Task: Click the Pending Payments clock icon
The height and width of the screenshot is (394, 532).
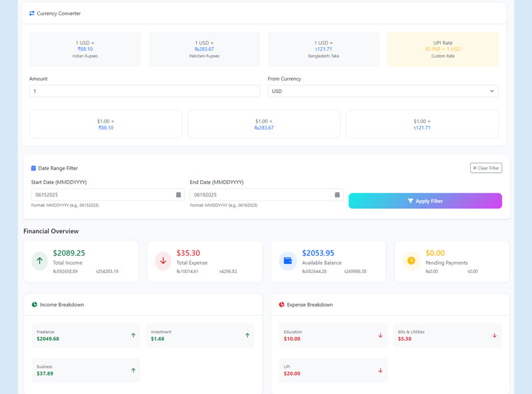Action: coord(411,261)
